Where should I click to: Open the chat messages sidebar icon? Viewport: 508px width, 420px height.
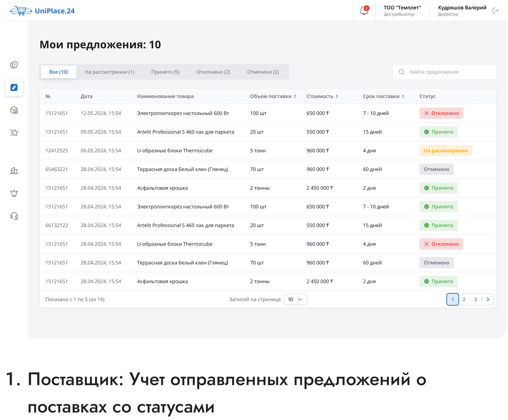point(14,65)
